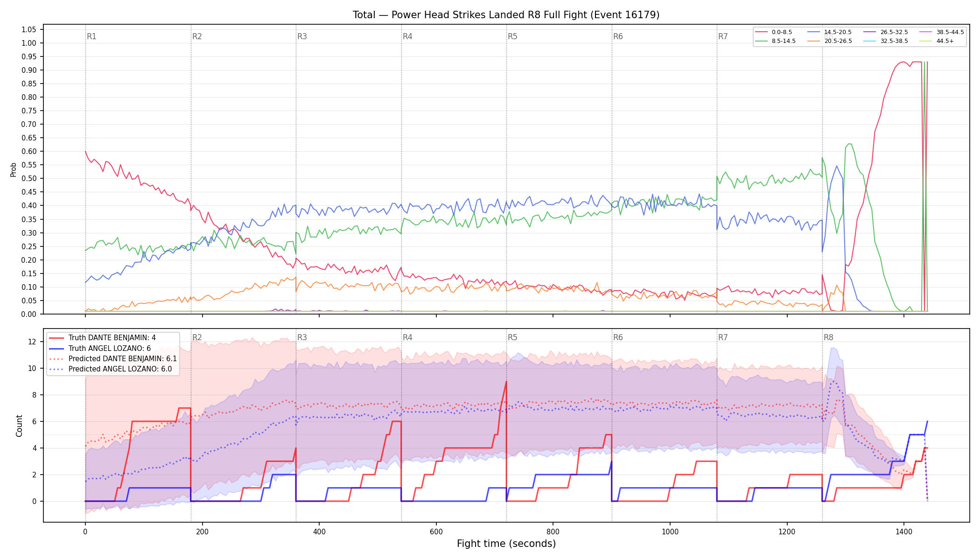Click the 12 tick on Count axis
The width and height of the screenshot is (980, 560).
click(x=32, y=342)
